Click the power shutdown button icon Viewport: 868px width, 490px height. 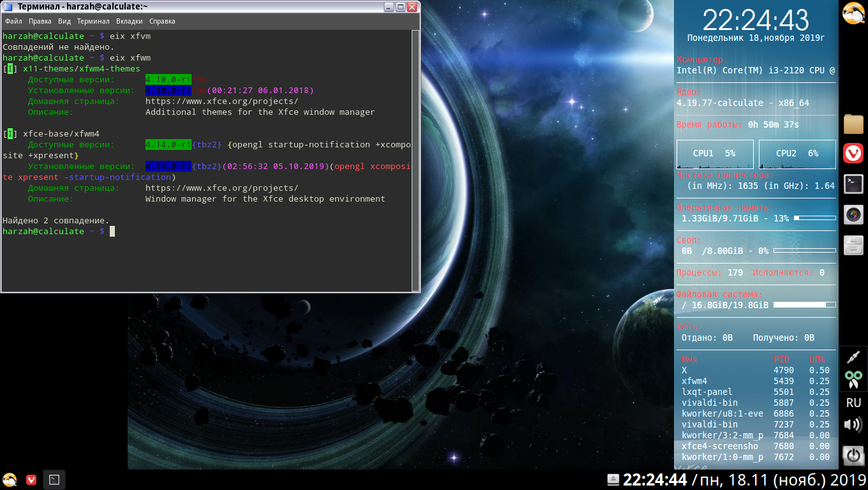[853, 456]
